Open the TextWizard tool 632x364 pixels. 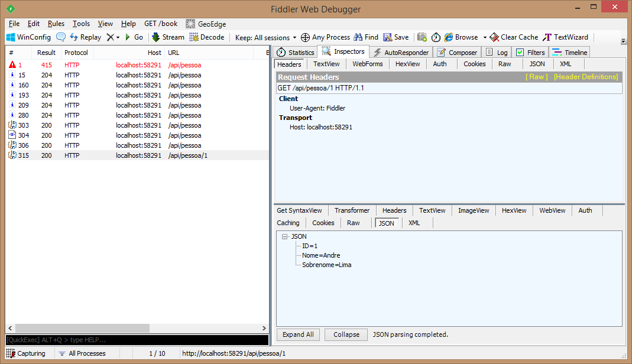pyautogui.click(x=566, y=37)
